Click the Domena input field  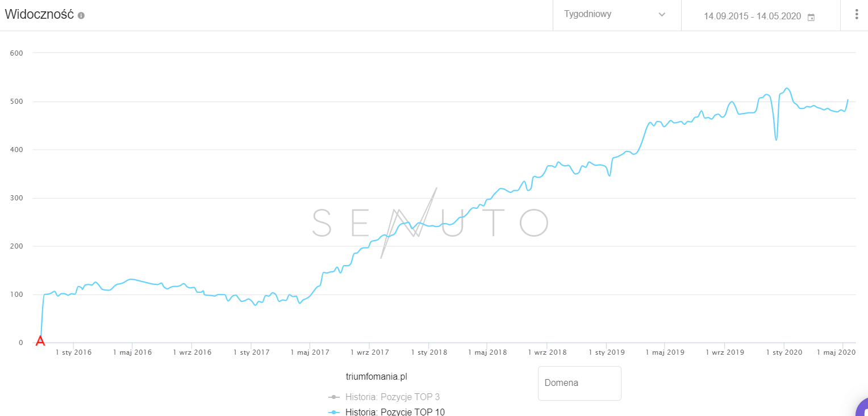tap(579, 383)
